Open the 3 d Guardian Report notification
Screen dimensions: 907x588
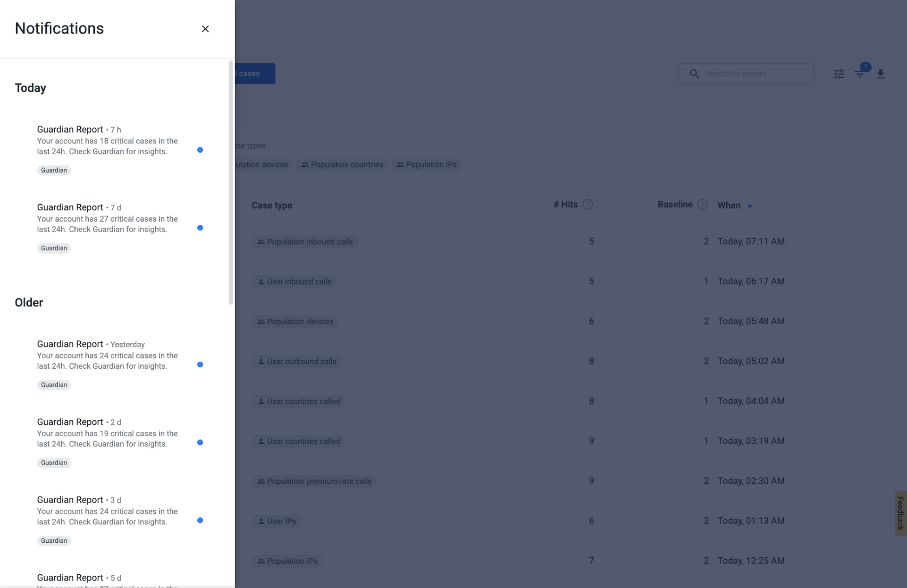117,520
